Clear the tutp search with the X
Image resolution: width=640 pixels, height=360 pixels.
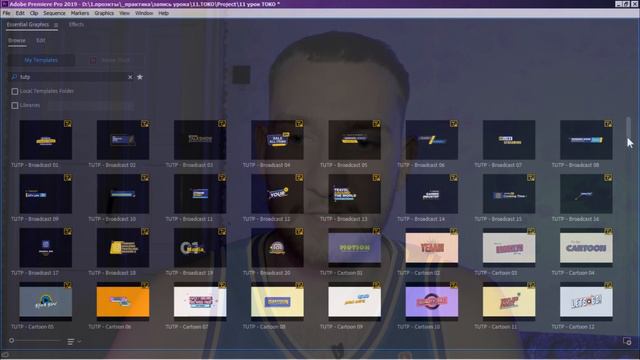[x=130, y=77]
